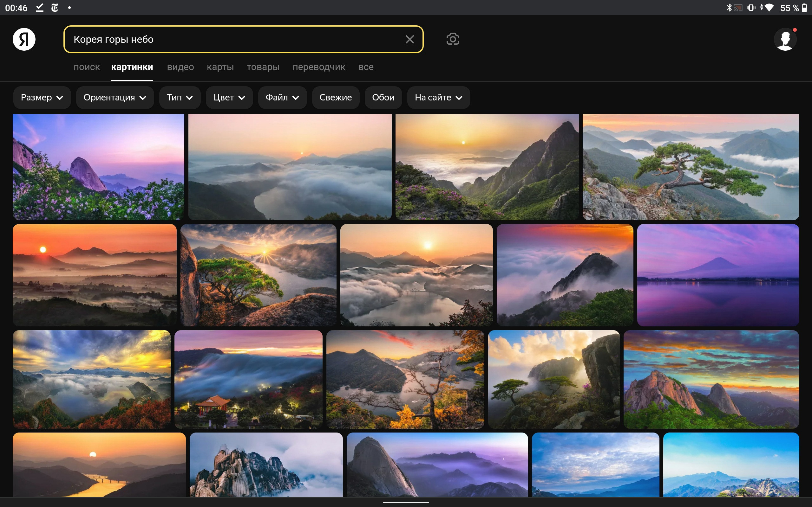
Task: Open the purple Mount Fuji lake thumbnail
Action: coord(718,275)
